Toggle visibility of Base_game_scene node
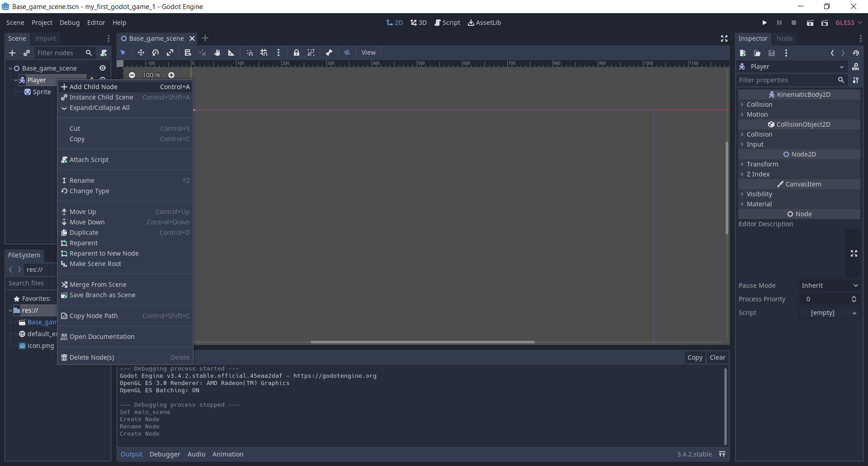 pyautogui.click(x=103, y=68)
